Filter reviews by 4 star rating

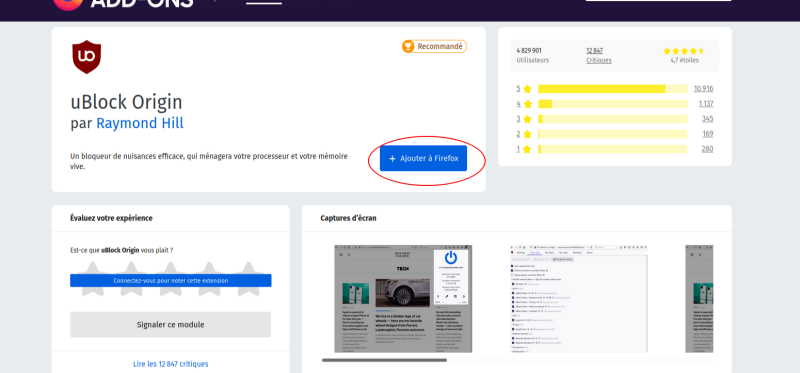[x=524, y=104]
